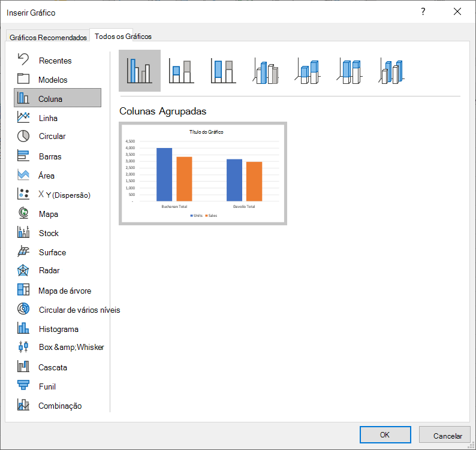476x450 pixels.
Task: Click the OK button
Action: click(385, 434)
